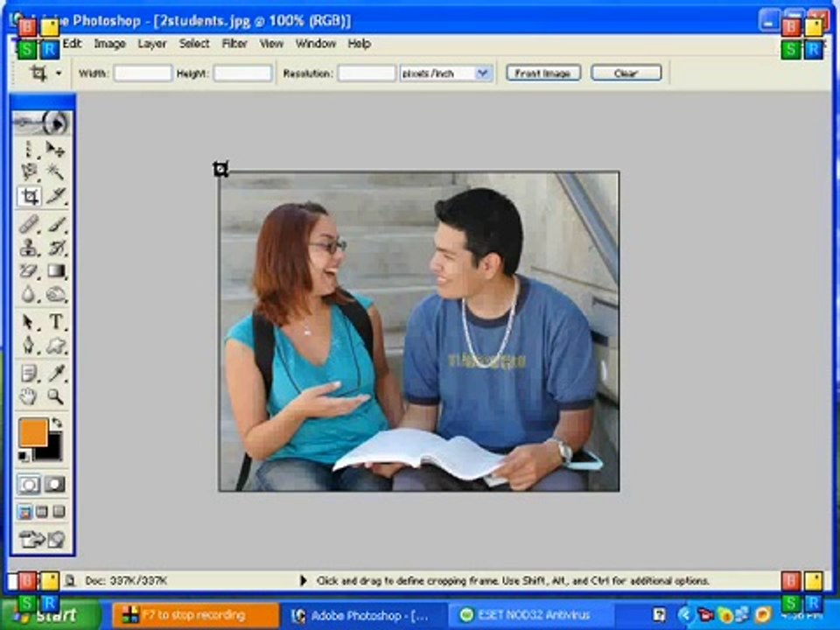Click Jump to ImageReady icon
The image size is (840, 630).
tap(42, 538)
